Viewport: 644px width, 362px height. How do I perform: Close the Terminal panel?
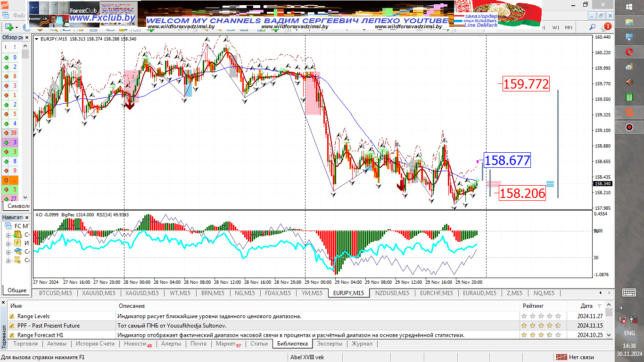3,302
